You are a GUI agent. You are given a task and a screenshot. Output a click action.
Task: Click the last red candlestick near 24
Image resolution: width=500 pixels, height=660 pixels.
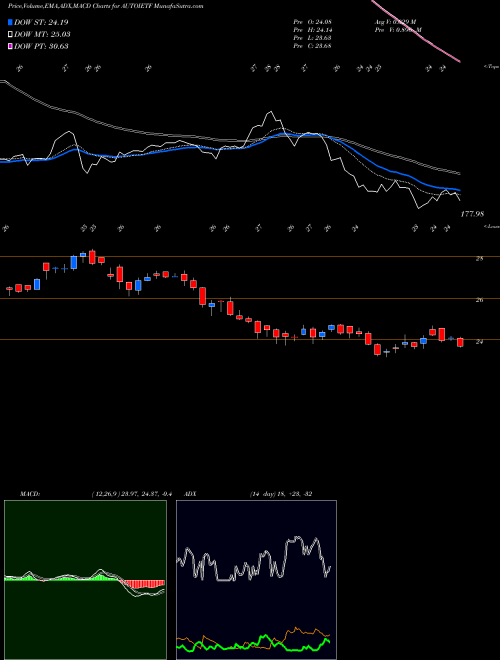(x=460, y=342)
